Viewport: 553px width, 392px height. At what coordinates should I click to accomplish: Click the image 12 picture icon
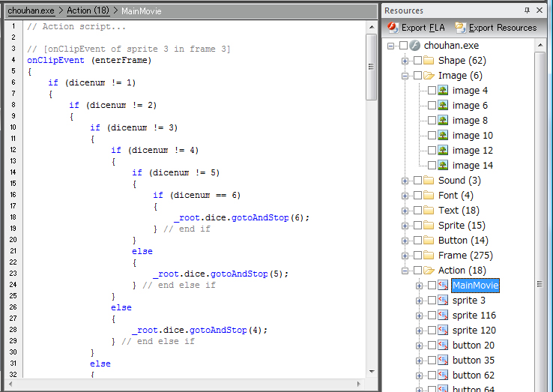click(x=443, y=151)
